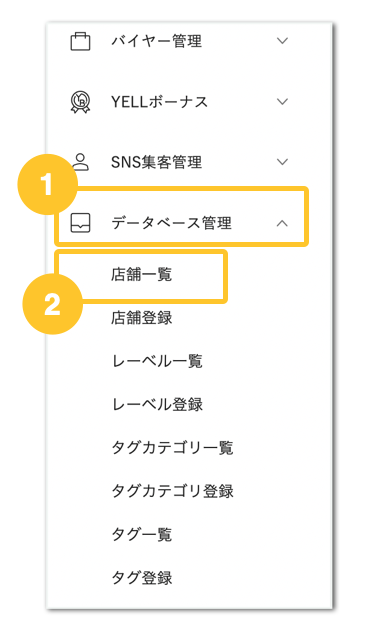Viewport: 376px width, 634px height.
Task: Open the バイヤー管理 menu label
Action: tap(156, 41)
